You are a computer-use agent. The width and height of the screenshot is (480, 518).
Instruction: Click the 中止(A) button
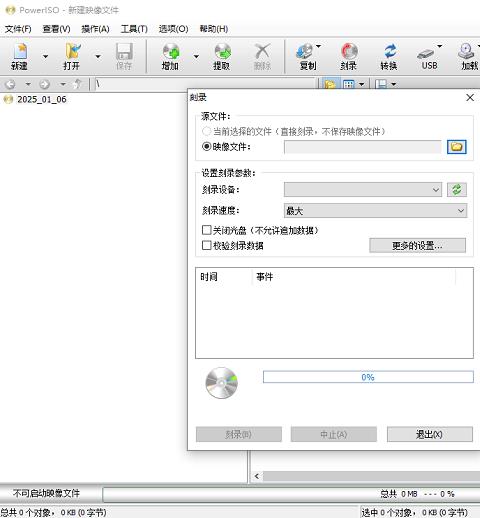click(x=334, y=434)
